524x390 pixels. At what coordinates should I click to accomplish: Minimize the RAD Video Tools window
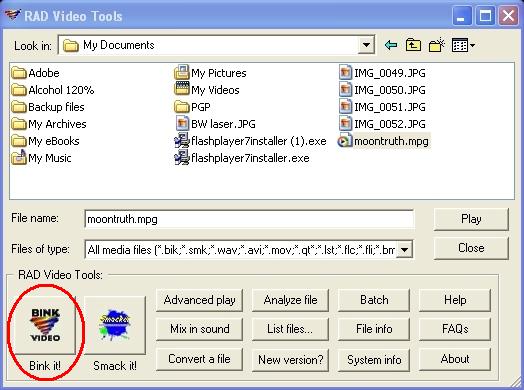pyautogui.click(x=461, y=16)
